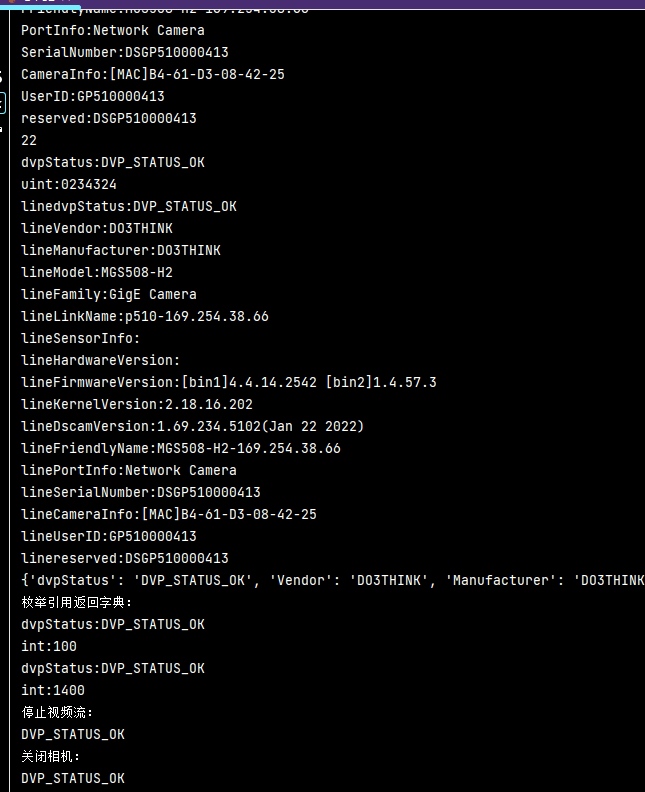The image size is (645, 792).
Task: Click the 枚举引用返回字典 line
Action: click(77, 602)
